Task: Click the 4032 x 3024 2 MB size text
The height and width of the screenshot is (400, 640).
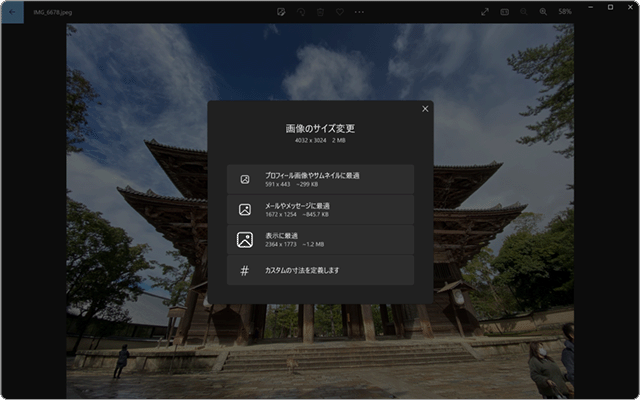Action: pos(320,140)
